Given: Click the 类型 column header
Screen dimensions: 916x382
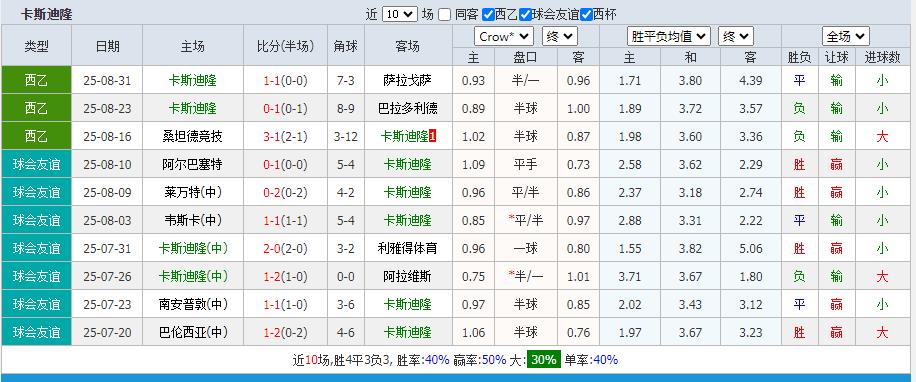Looking at the screenshot, I should coord(36,46).
